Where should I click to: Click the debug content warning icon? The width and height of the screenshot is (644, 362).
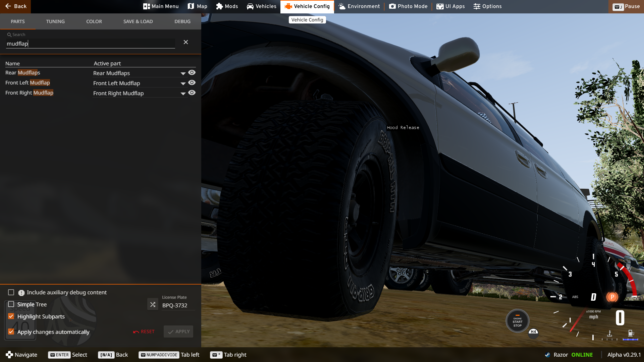click(21, 293)
